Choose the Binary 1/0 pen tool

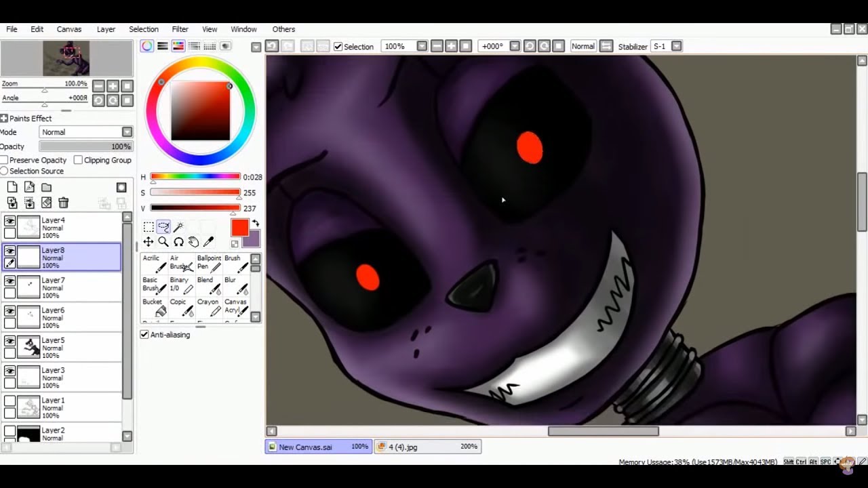(182, 285)
